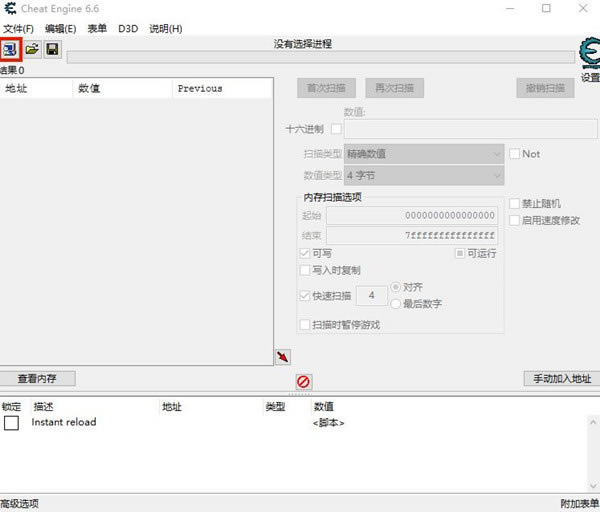Click the open process icon
600x512 pixels.
[x=11, y=48]
